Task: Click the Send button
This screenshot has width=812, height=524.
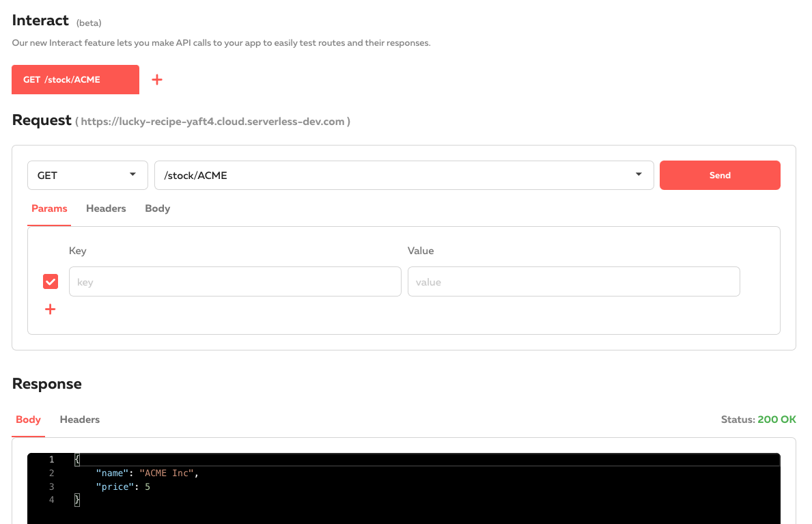Action: [x=720, y=175]
